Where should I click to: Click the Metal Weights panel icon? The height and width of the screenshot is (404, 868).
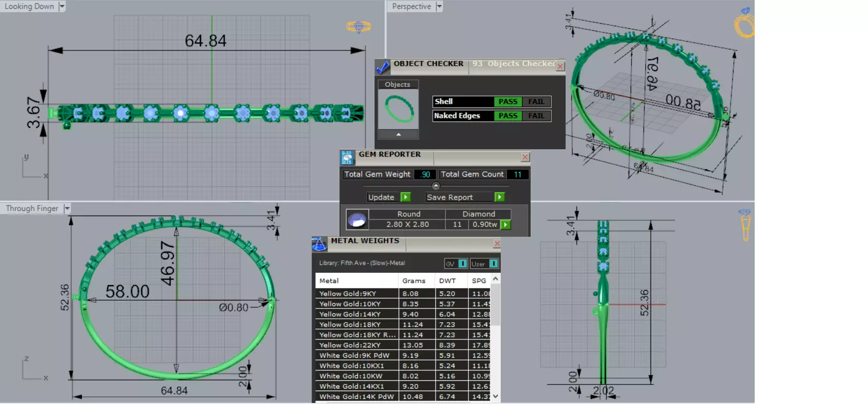pos(319,244)
